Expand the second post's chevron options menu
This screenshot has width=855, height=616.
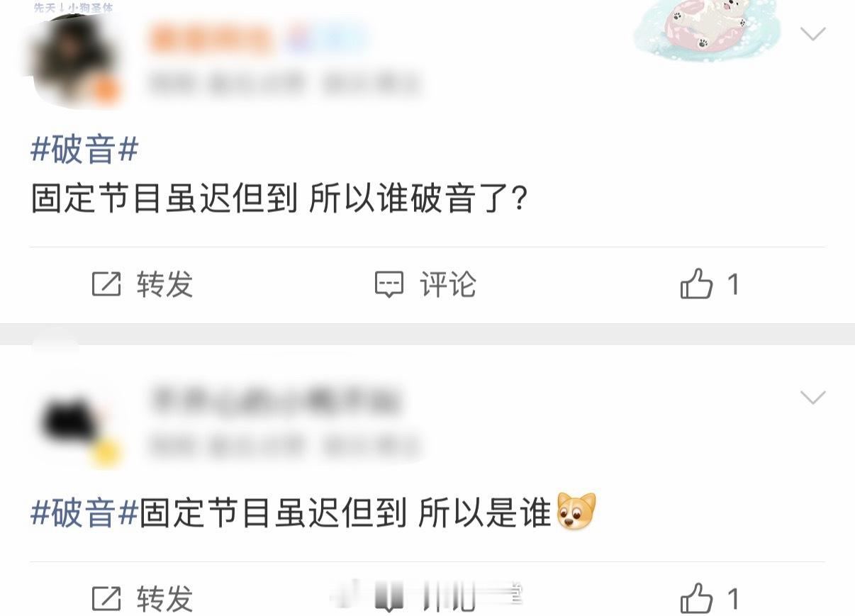[x=812, y=397]
